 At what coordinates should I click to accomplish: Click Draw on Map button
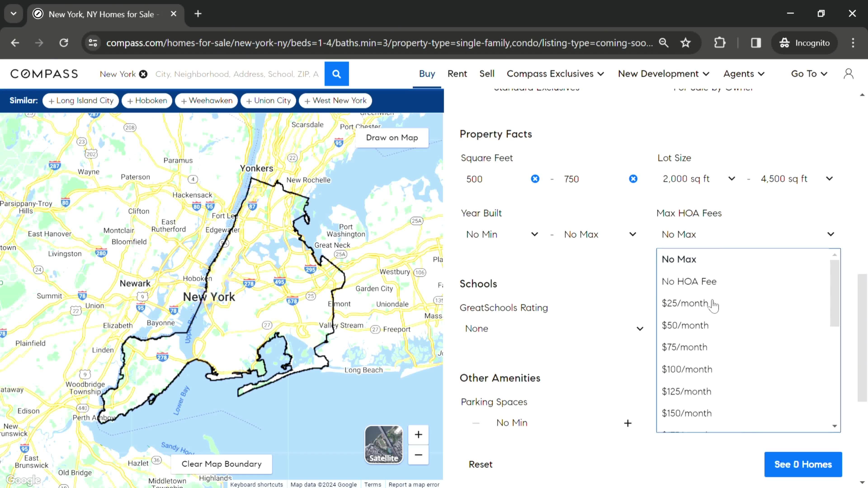(392, 137)
